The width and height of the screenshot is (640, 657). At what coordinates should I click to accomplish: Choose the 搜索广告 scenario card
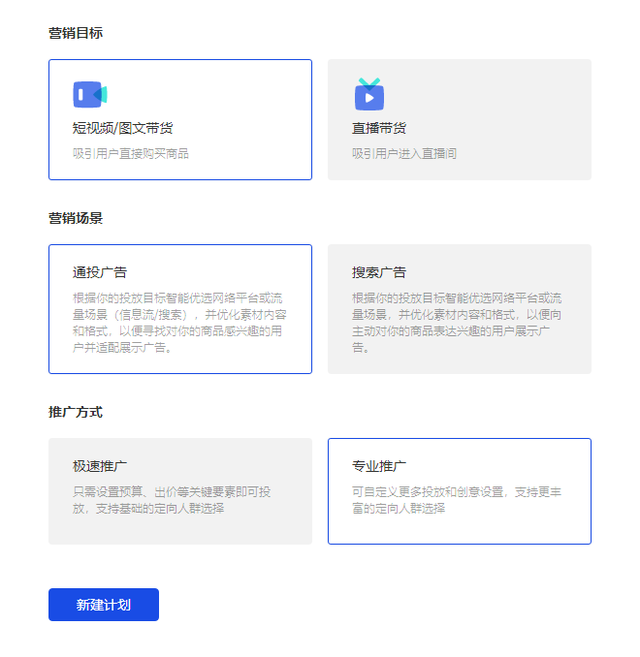tap(459, 309)
